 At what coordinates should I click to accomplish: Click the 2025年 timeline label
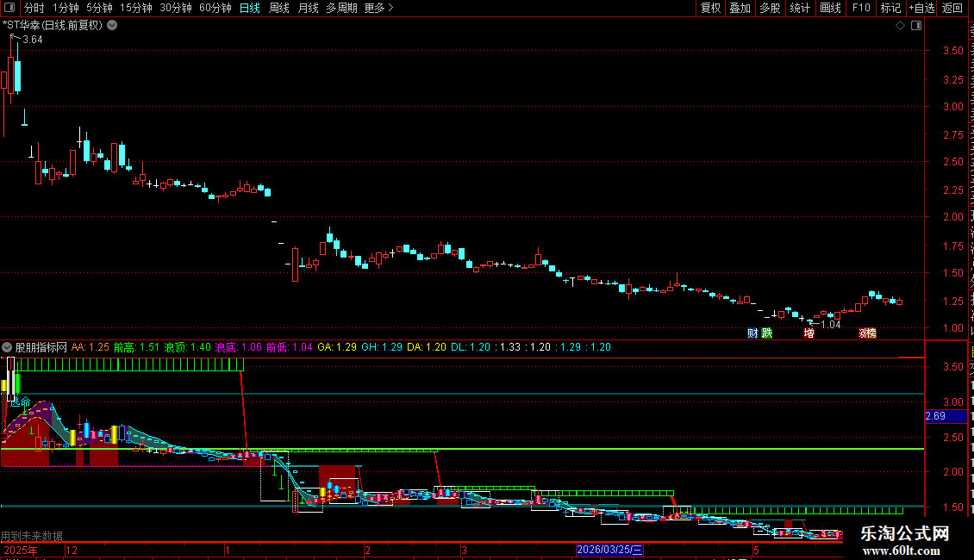[x=21, y=550]
